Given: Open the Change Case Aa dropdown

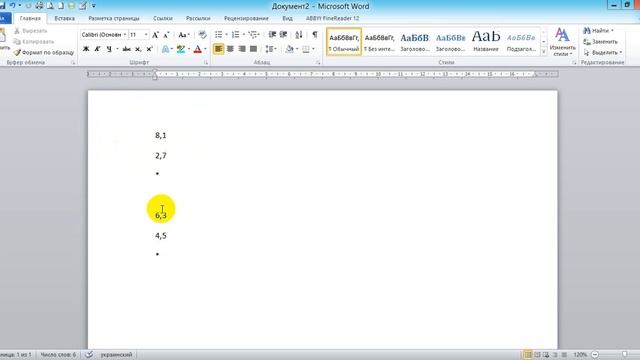Looking at the screenshot, I should (184, 35).
